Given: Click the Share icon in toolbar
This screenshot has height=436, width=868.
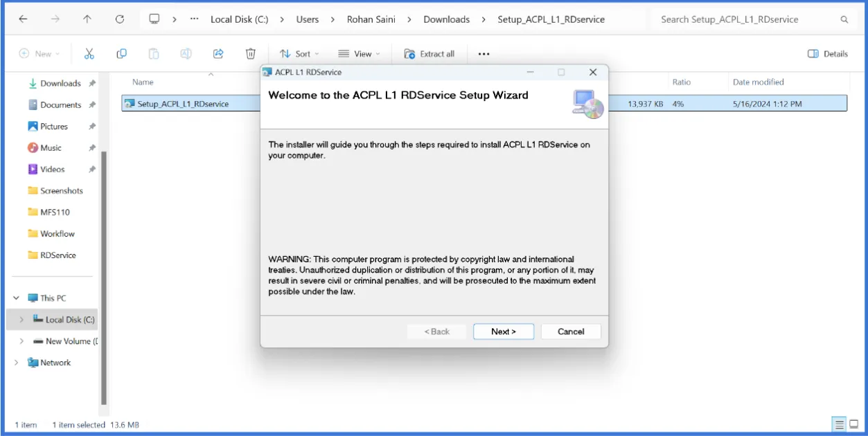Looking at the screenshot, I should 218,54.
